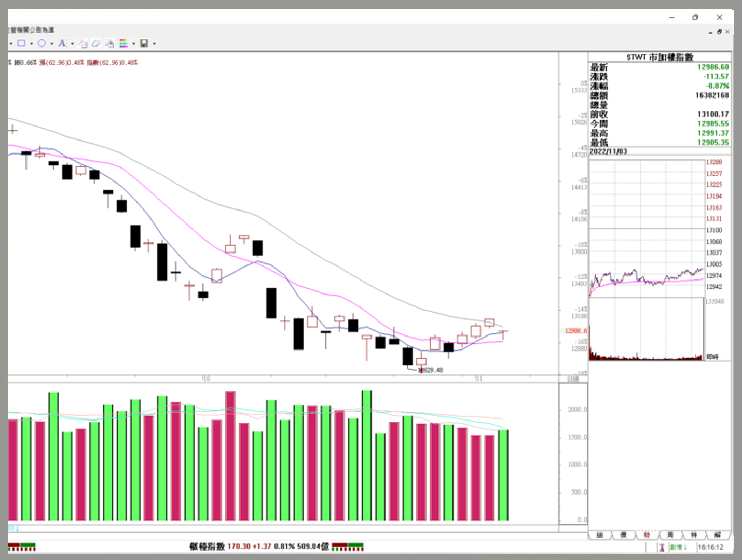Screen dimensions: 742x560
Task: Click the breadth bar at status bar left
Action: click(x=21, y=547)
